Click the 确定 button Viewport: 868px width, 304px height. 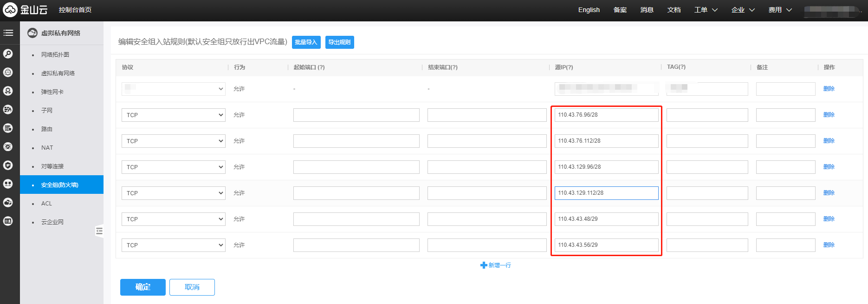(x=143, y=287)
